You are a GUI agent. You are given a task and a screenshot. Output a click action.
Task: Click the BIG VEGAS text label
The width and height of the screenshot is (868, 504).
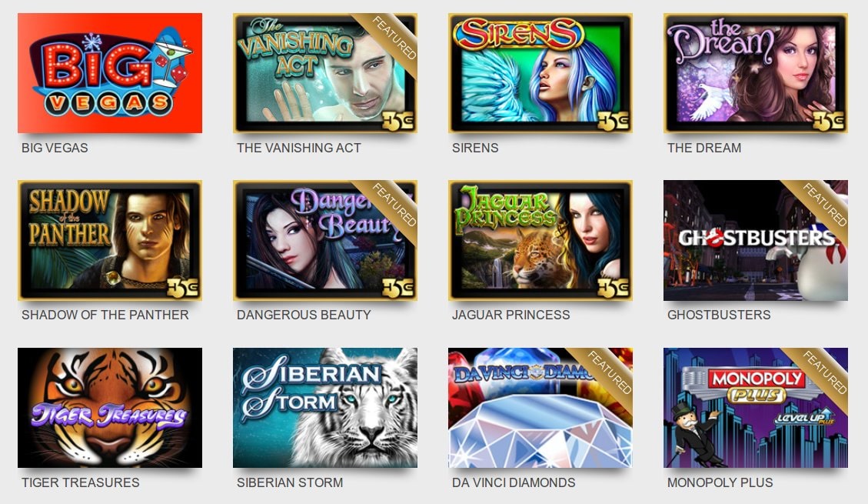point(55,148)
